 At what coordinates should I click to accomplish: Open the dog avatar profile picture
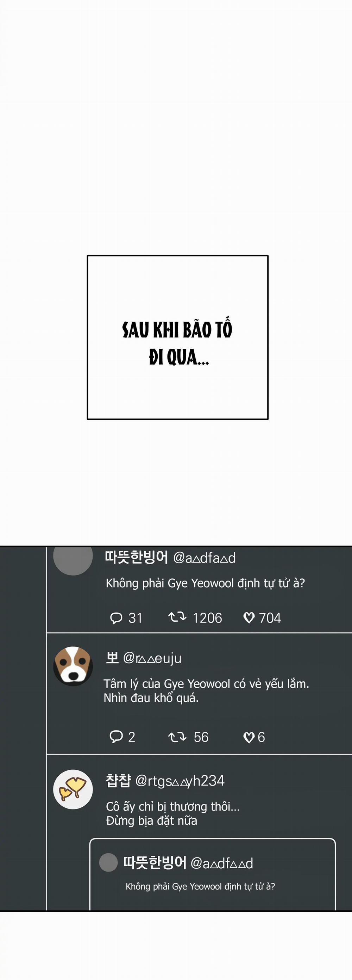73,666
